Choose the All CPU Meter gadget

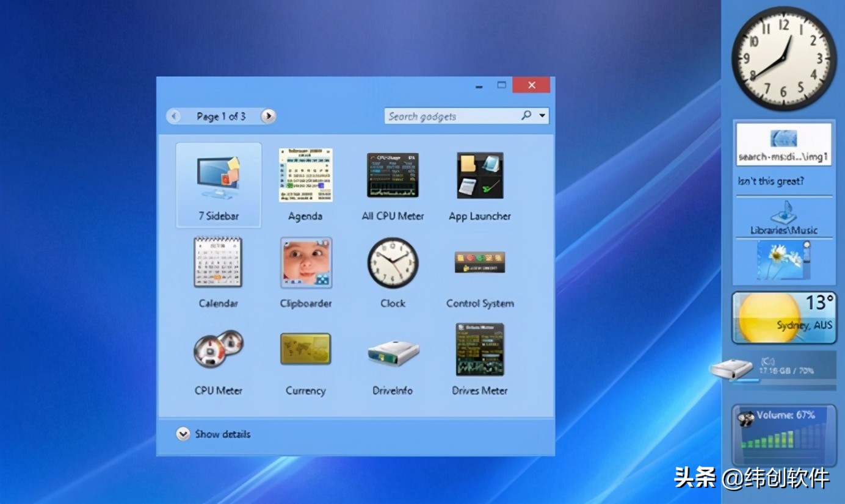click(x=393, y=175)
